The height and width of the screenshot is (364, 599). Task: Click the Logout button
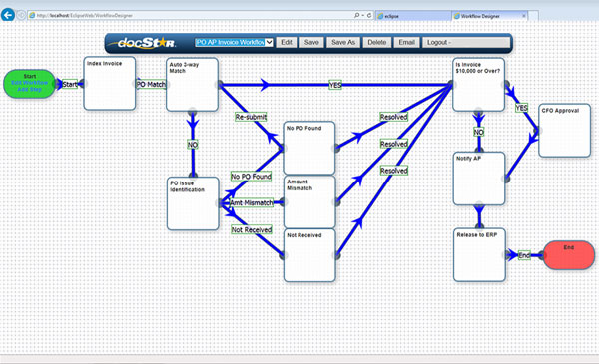466,42
